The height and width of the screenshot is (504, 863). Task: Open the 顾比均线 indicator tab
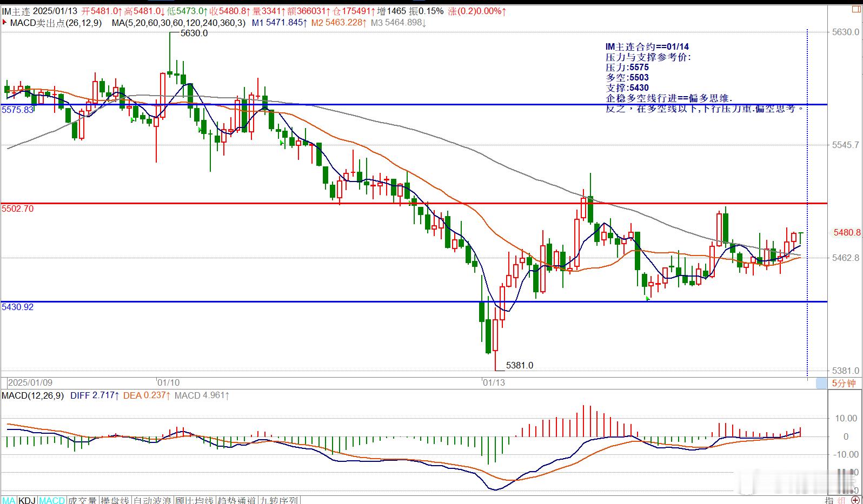(x=194, y=500)
